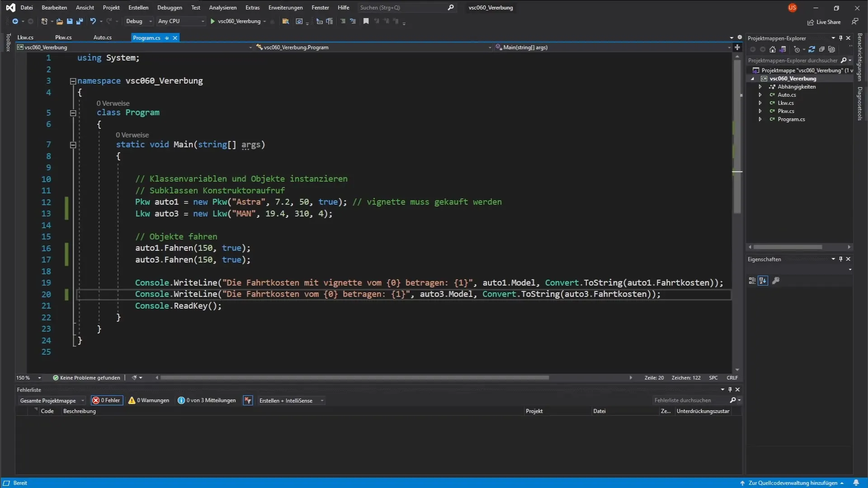Click the split editor icon above scrollbar

(737, 47)
